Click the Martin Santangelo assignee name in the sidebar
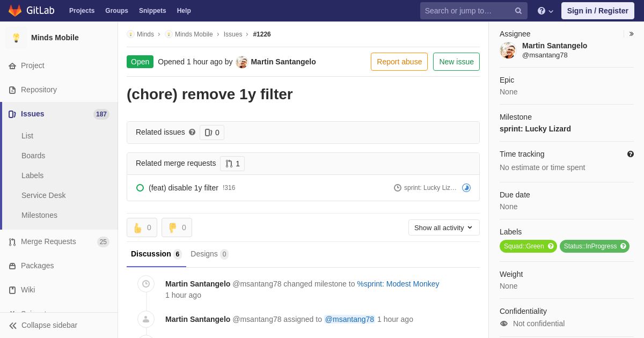The height and width of the screenshot is (338, 644). [x=554, y=46]
